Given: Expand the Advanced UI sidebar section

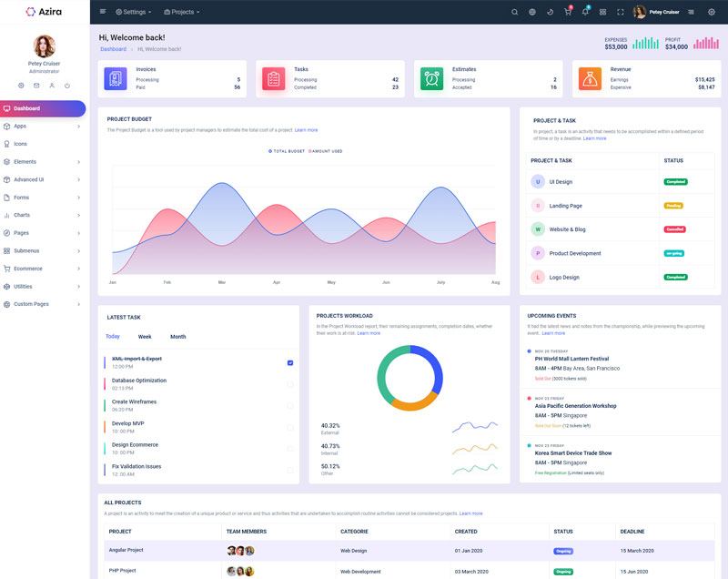Looking at the screenshot, I should click(x=44, y=179).
